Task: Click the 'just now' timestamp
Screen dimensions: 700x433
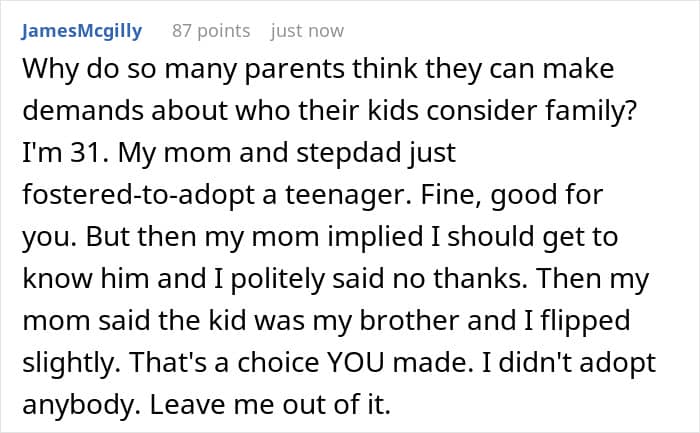Action: tap(307, 31)
